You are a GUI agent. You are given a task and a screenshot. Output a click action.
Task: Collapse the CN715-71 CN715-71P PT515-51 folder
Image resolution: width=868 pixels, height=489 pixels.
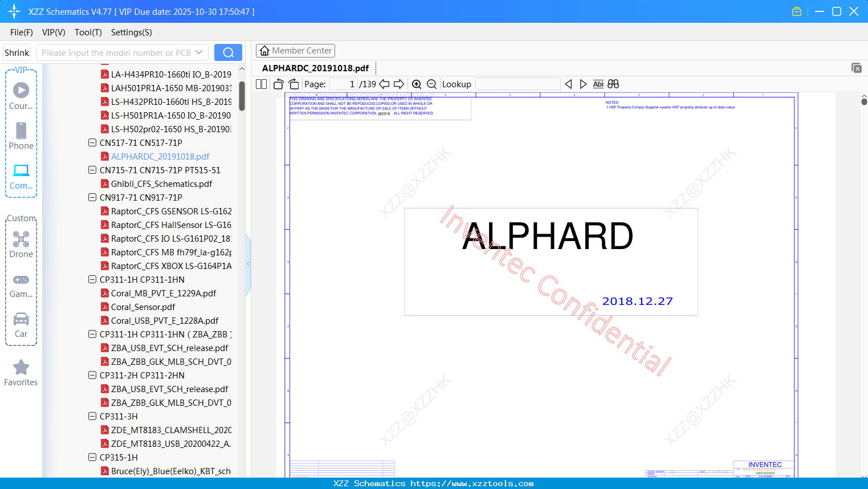click(92, 170)
